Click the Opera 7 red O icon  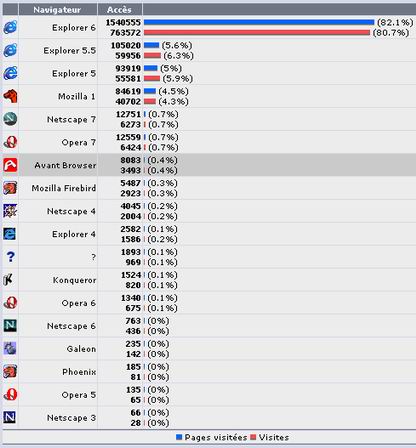point(10,142)
